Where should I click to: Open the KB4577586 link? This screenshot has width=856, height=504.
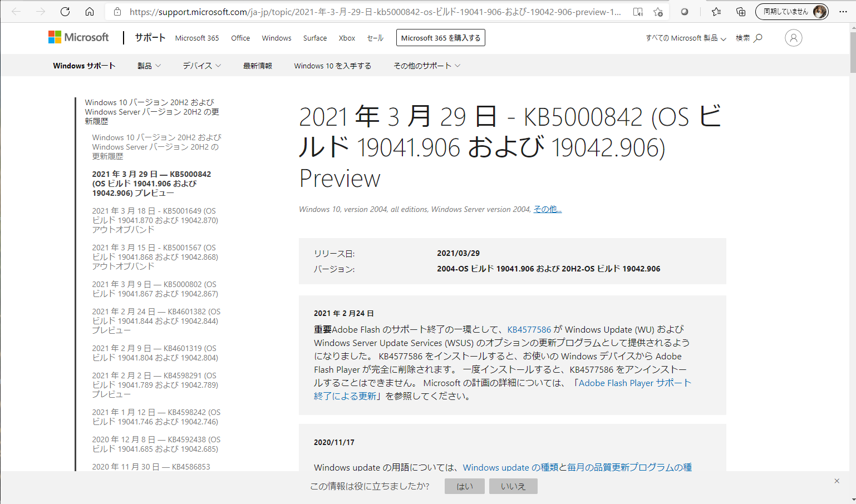[529, 329]
